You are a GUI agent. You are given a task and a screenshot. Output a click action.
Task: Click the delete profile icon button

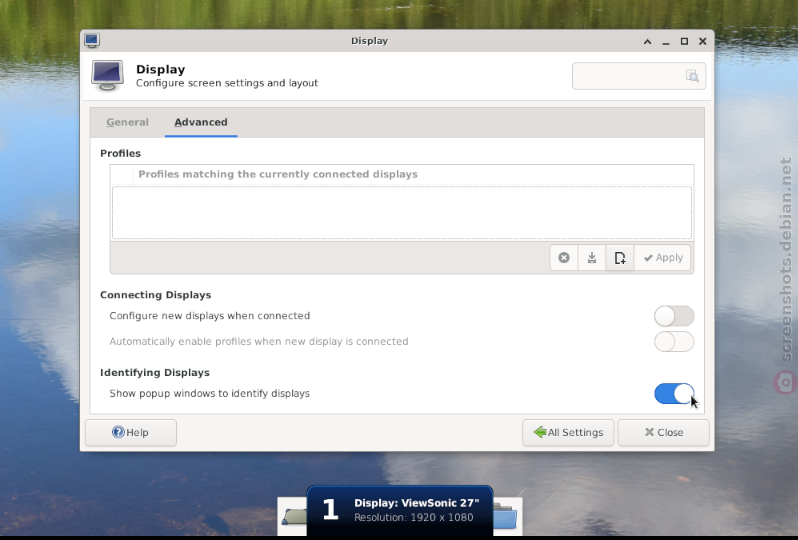pos(564,258)
